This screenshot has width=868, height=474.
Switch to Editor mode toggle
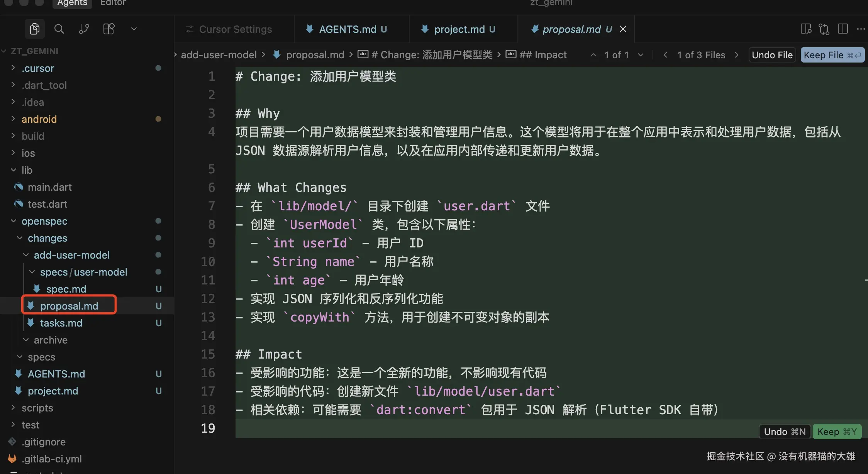113,3
